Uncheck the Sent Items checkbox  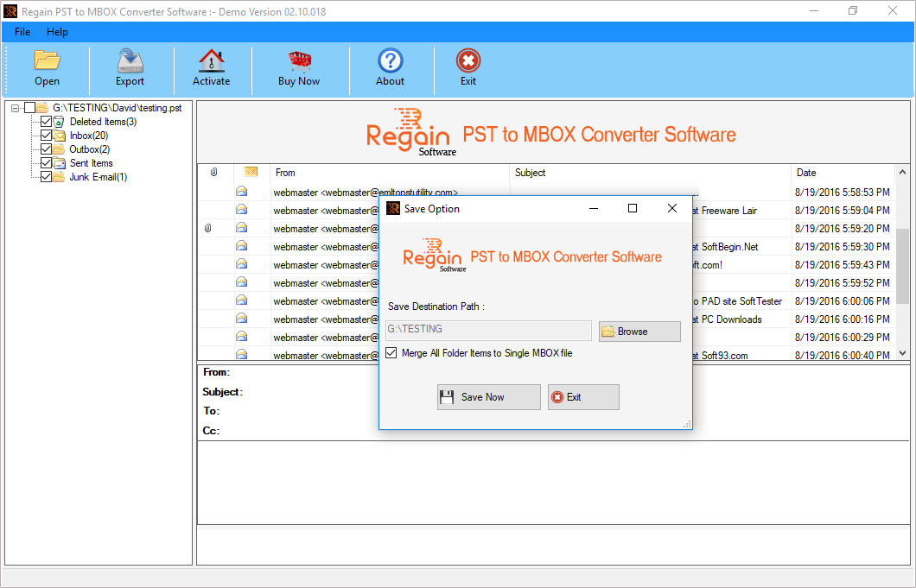[x=46, y=163]
